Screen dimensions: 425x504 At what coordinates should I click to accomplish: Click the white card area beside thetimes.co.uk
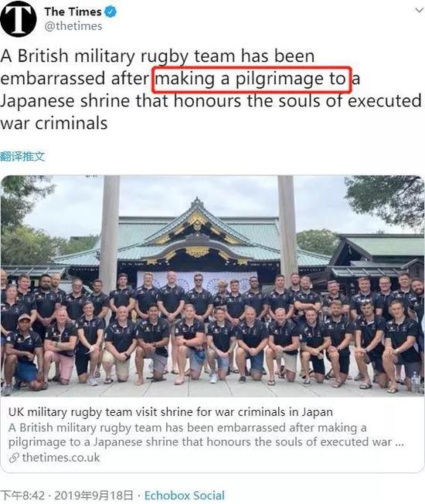(x=257, y=458)
